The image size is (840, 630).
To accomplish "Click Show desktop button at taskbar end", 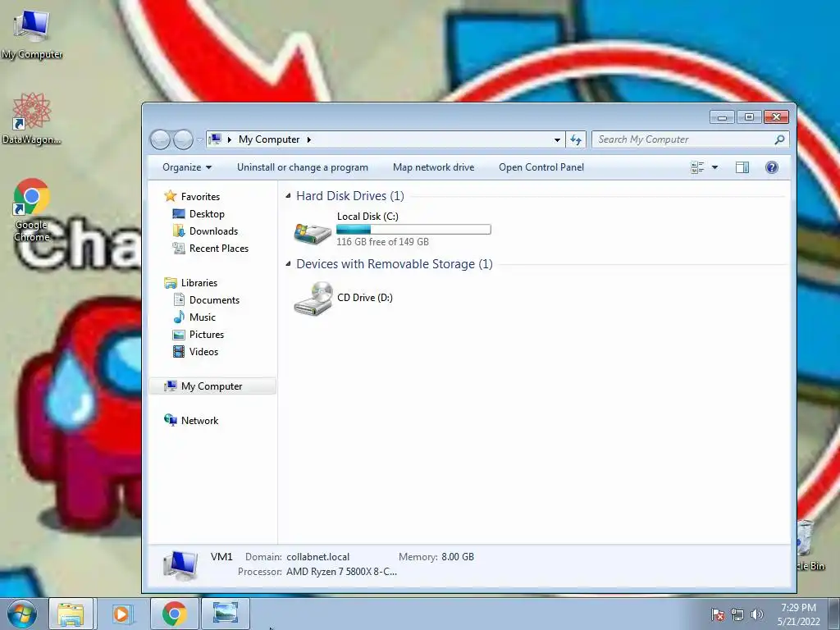I will coord(834,614).
